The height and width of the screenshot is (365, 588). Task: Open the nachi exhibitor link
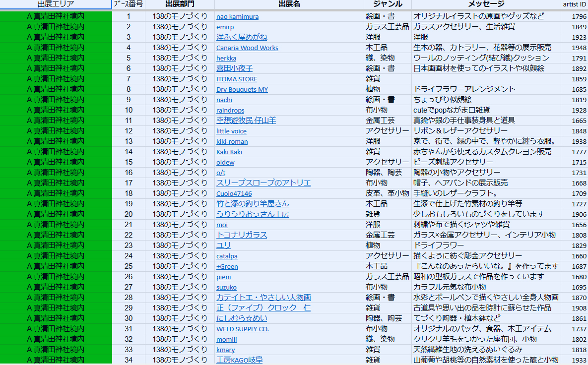pyautogui.click(x=224, y=100)
